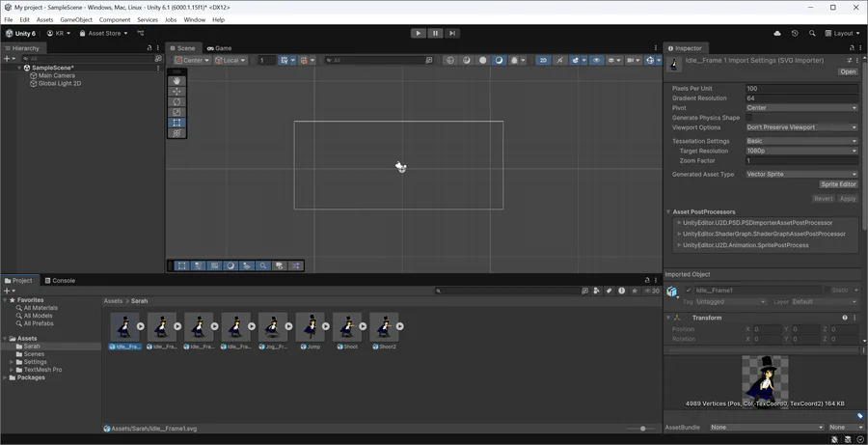
Task: Click the Asset Store button
Action: point(103,33)
